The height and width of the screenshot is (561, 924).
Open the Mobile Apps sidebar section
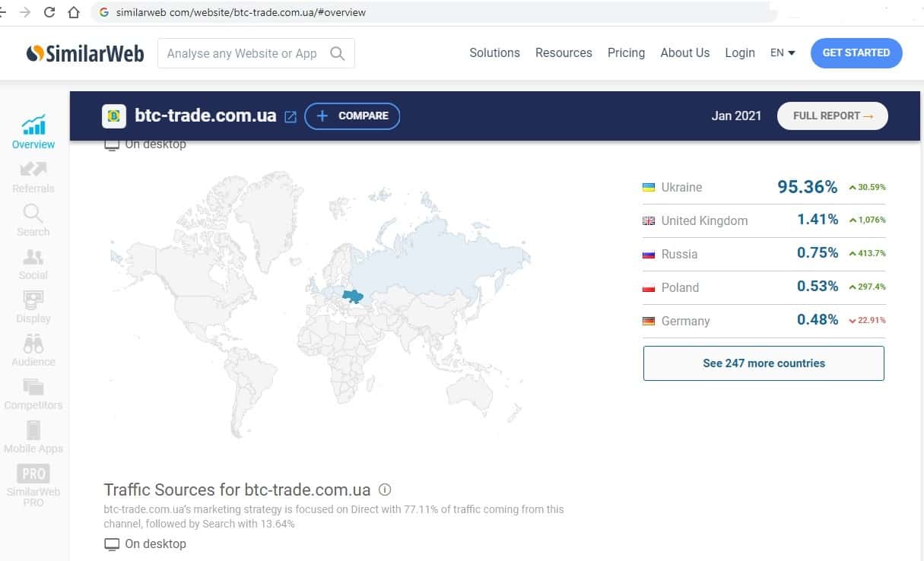(x=33, y=436)
